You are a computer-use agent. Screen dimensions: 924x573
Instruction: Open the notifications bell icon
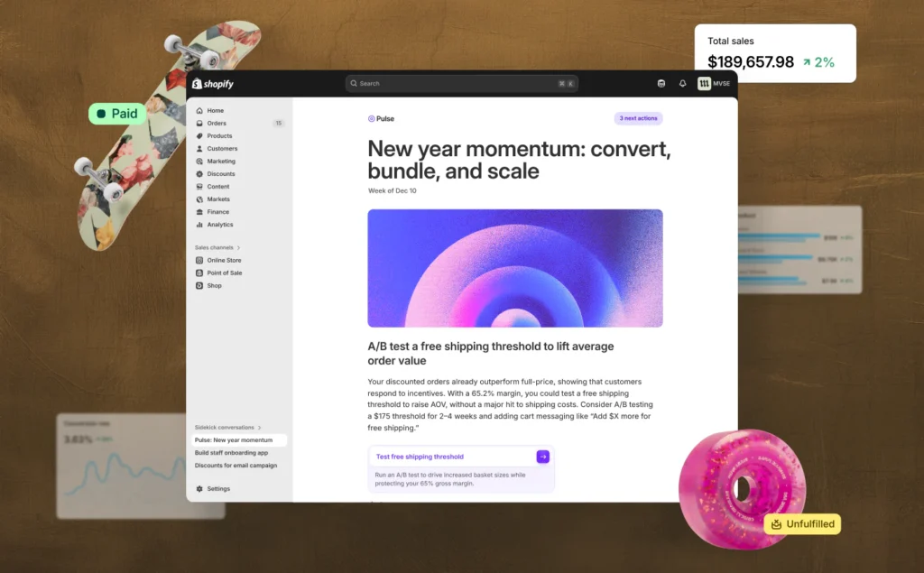(682, 84)
